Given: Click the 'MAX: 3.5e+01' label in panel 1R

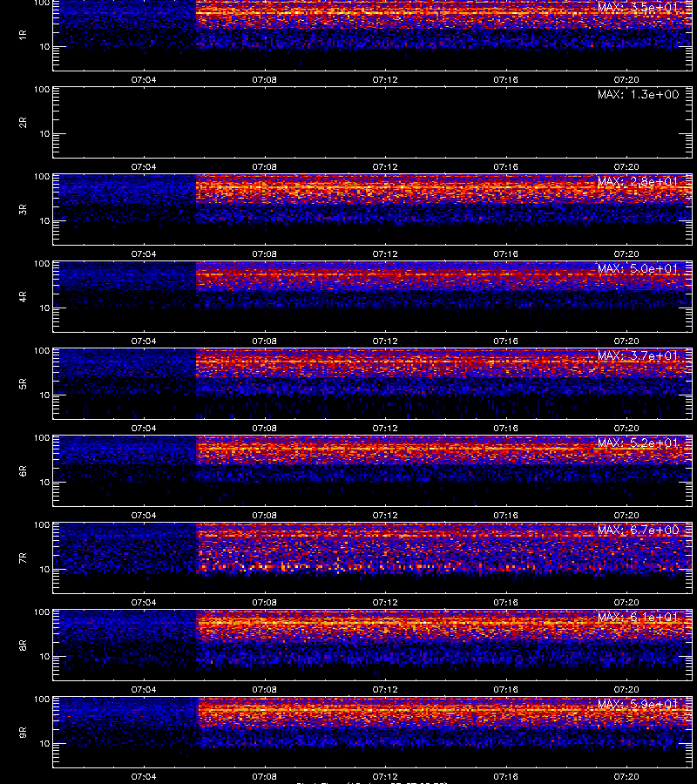Looking at the screenshot, I should tap(638, 8).
